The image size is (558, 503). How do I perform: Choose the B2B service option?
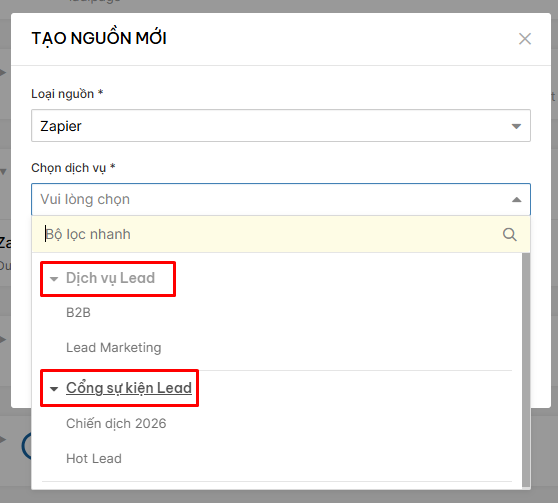pos(78,313)
